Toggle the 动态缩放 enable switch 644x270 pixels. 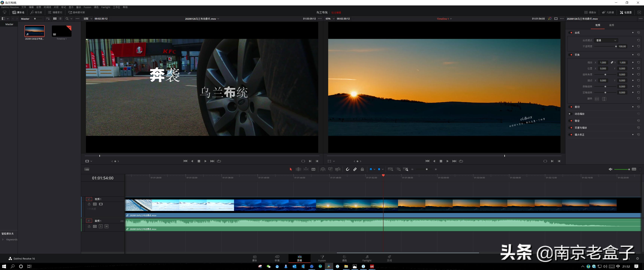(x=570, y=114)
